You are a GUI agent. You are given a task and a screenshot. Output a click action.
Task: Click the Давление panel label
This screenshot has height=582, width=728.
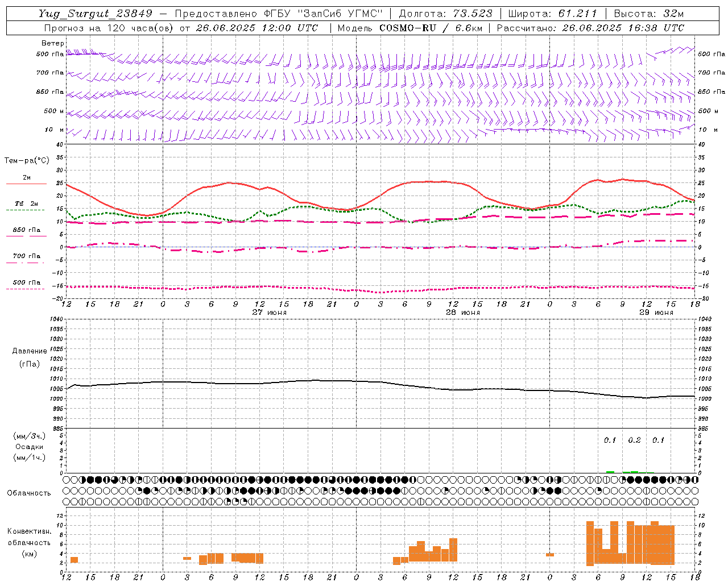30,351
